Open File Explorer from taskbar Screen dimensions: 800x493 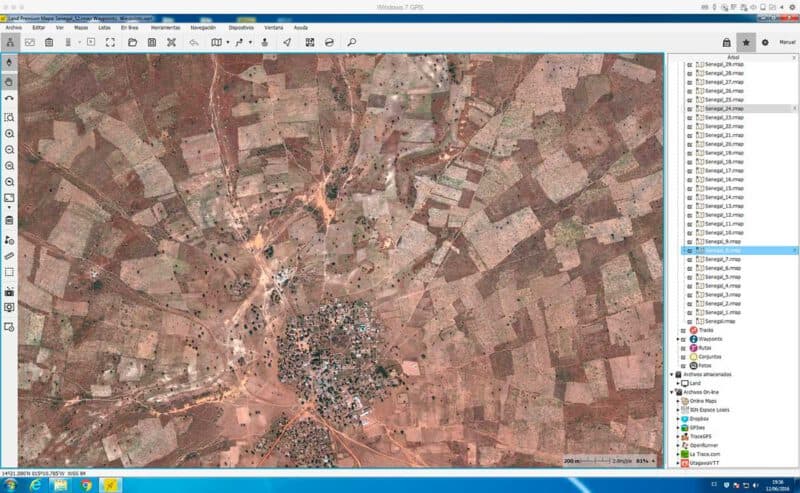pos(60,485)
